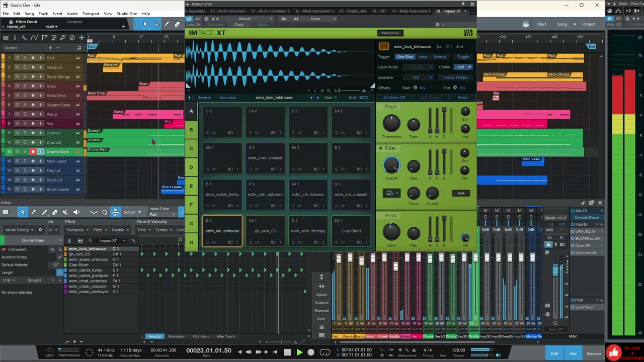Image resolution: width=644 pixels, height=362 pixels.
Task: Select the Arrow tool in arrange toolbar
Action: (x=145, y=24)
